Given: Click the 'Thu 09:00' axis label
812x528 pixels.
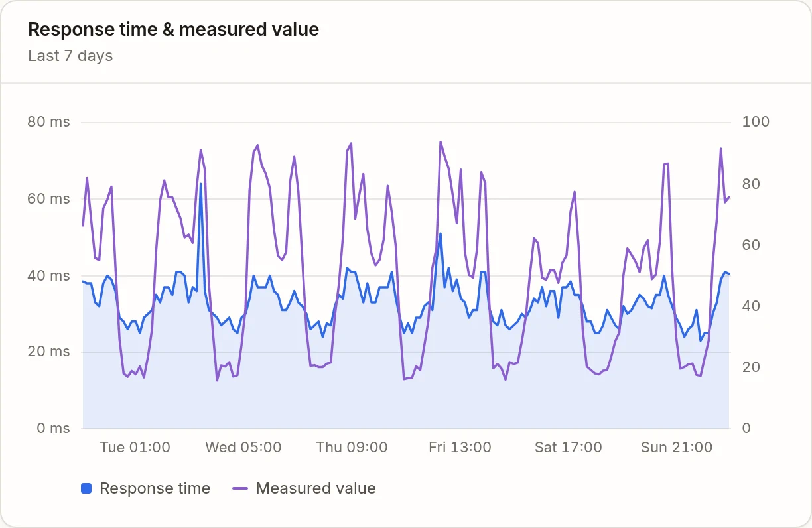Looking at the screenshot, I should [x=352, y=448].
